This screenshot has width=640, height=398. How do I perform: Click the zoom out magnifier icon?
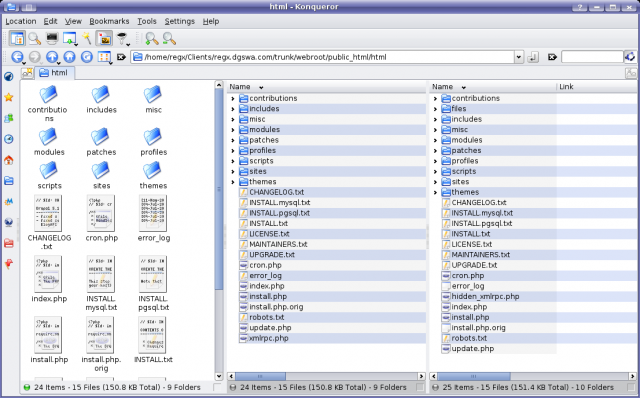coord(169,39)
